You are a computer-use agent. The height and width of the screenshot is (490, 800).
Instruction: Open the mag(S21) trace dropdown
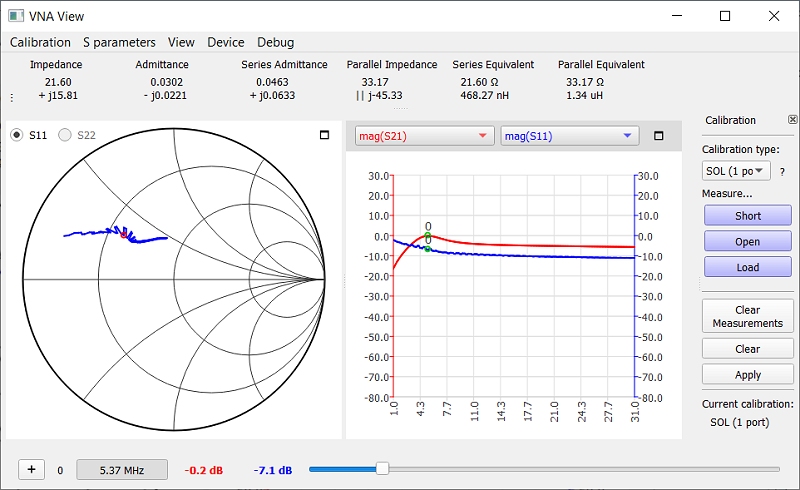pos(425,136)
